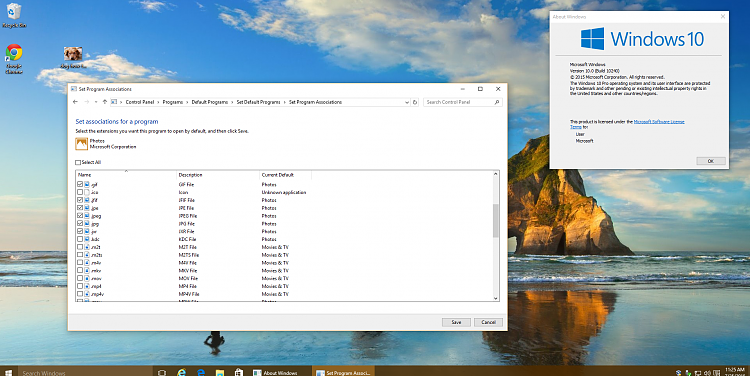The height and width of the screenshot is (376, 750).
Task: Expand the chevron after Control Panel in the breadcrumb
Action: [x=158, y=102]
